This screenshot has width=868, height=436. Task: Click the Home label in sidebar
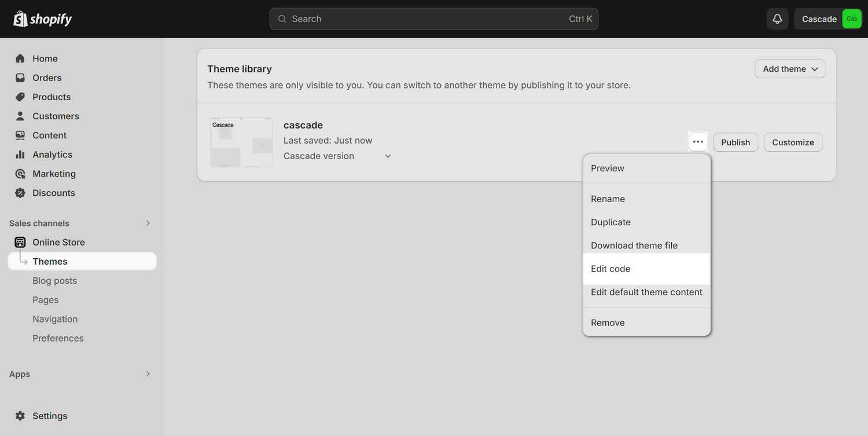45,58
